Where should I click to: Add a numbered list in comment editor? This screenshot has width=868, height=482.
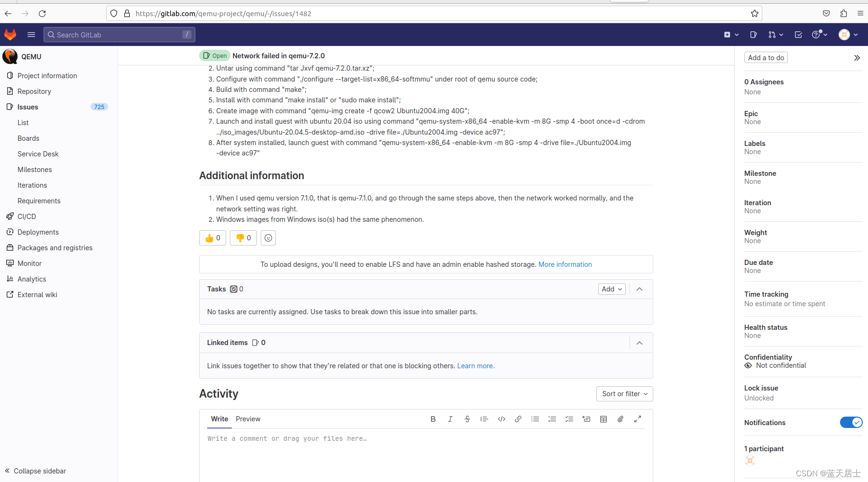pos(552,419)
